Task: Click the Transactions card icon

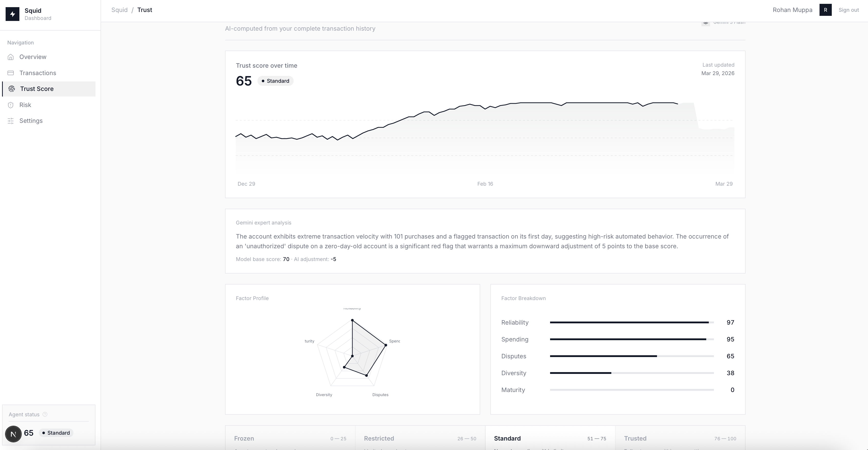Action: point(11,73)
